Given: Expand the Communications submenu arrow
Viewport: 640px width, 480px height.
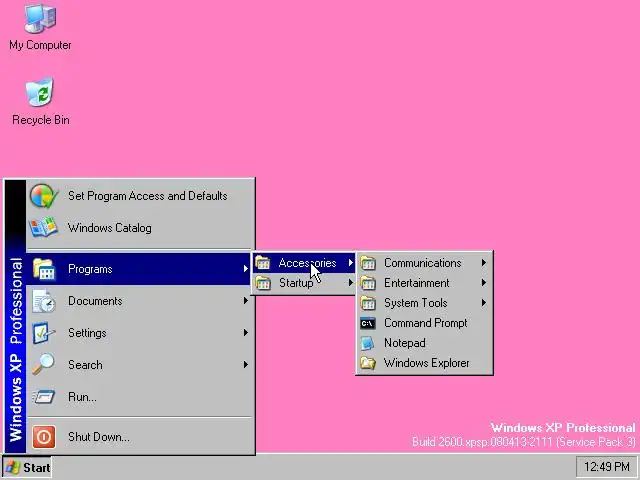Looking at the screenshot, I should click(484, 263).
